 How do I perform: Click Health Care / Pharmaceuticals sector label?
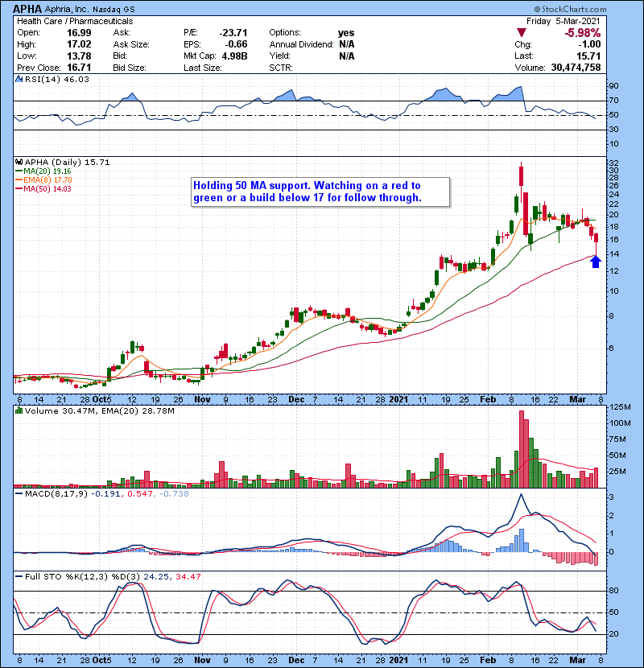click(75, 21)
